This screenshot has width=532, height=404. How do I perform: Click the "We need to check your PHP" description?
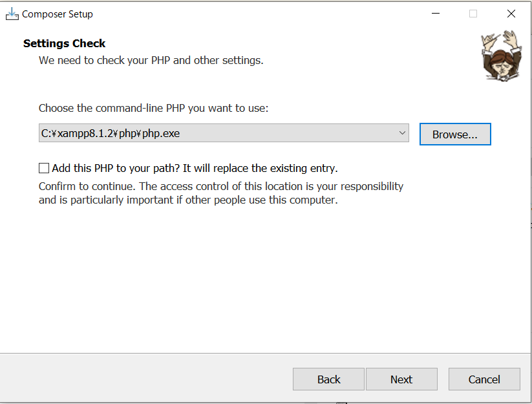pyautogui.click(x=151, y=60)
